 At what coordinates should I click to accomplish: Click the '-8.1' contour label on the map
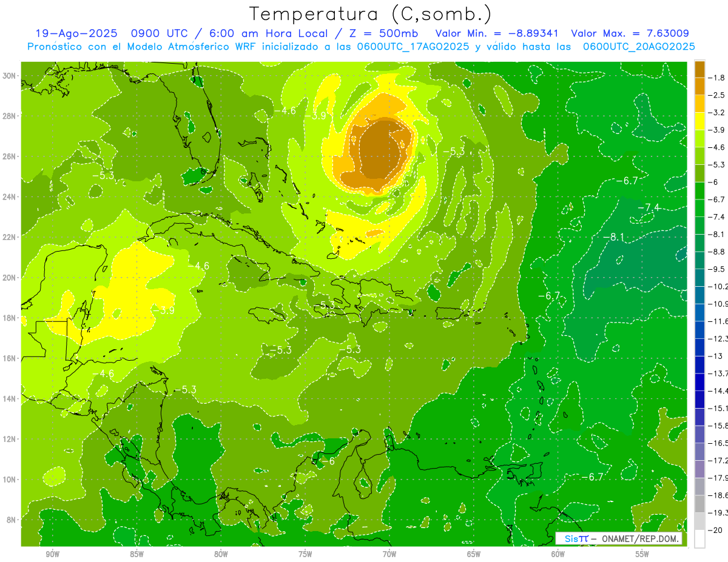pos(613,237)
